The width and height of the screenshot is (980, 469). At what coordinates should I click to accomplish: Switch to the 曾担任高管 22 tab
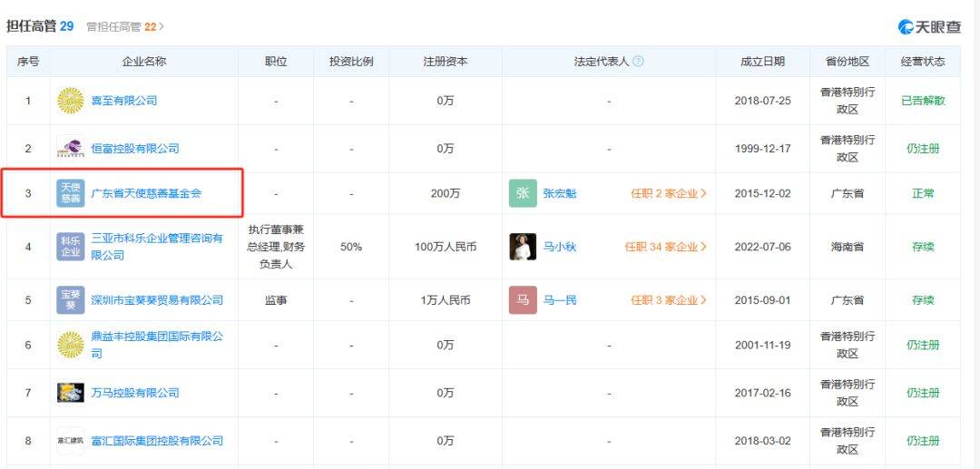125,27
